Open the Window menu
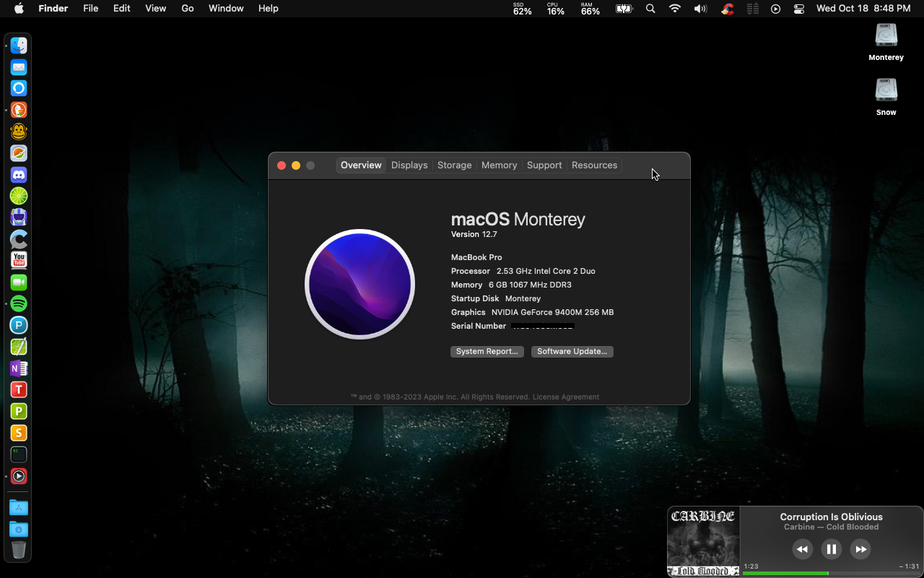This screenshot has width=924, height=578. 226,9
